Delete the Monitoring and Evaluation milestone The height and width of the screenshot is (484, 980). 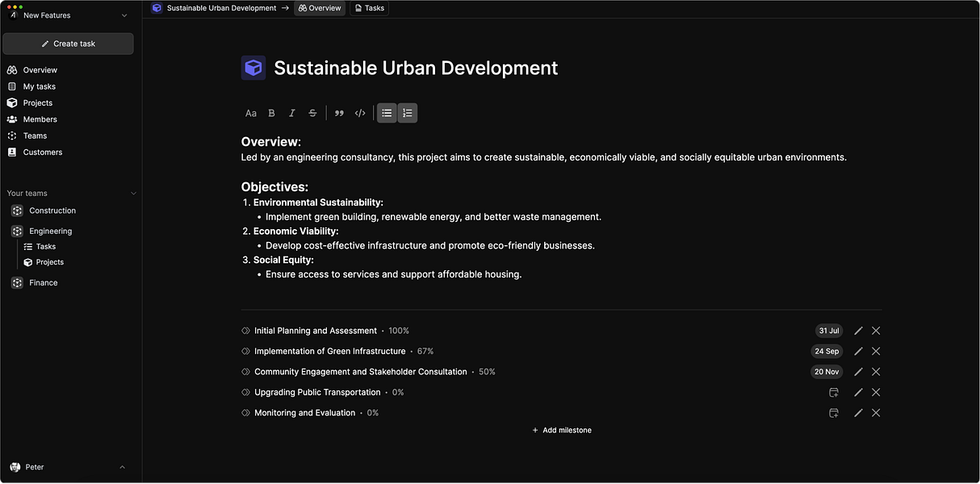coord(876,413)
